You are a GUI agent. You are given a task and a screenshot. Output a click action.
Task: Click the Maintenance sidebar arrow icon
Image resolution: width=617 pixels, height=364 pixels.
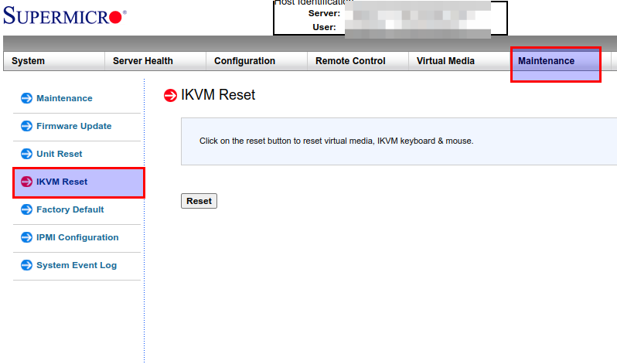point(26,98)
